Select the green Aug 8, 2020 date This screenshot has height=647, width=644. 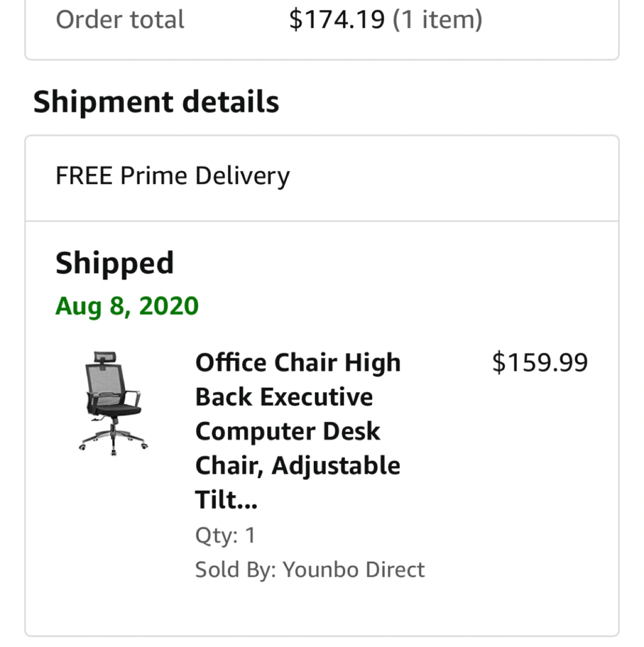click(127, 306)
